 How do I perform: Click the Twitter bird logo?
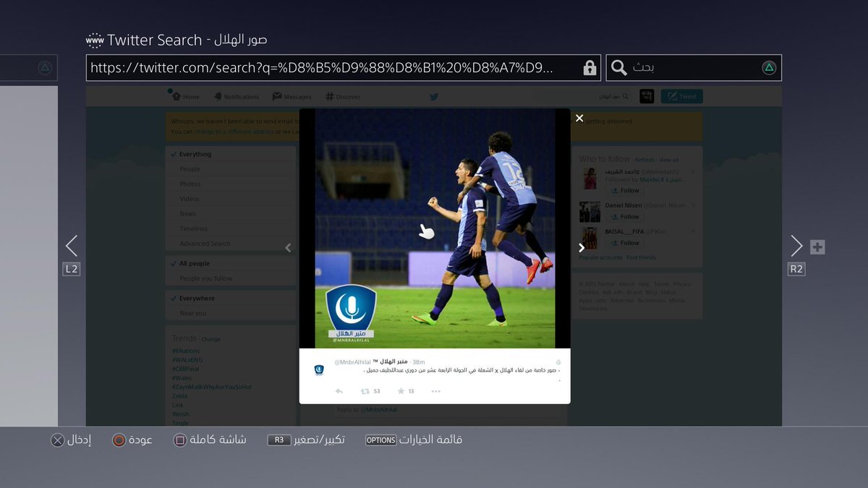434,96
